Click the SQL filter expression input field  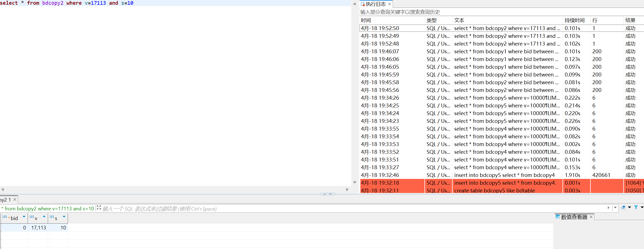point(331,209)
